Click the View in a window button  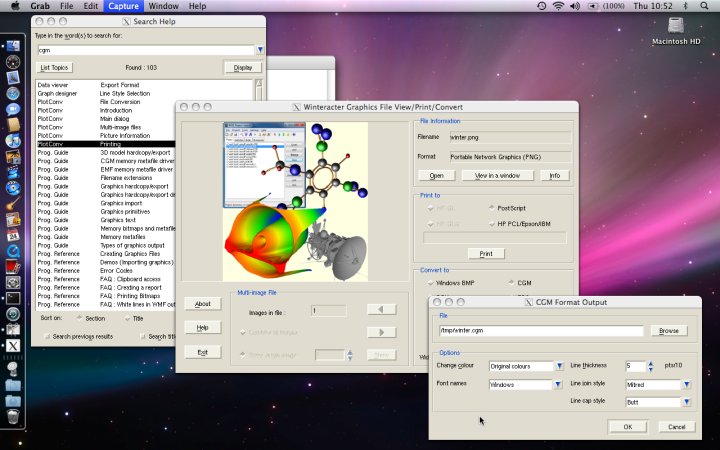coord(497,175)
